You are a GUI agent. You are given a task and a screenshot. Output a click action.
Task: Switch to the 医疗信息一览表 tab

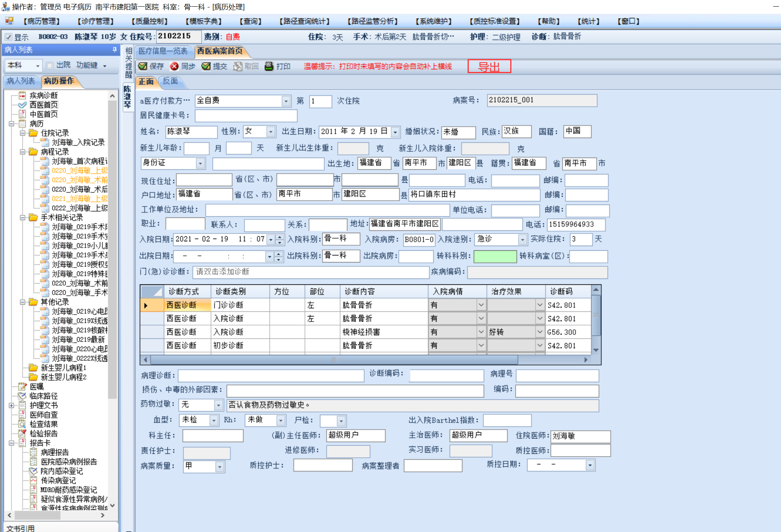point(163,51)
